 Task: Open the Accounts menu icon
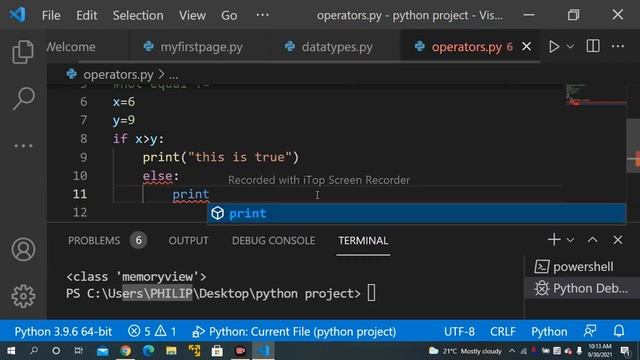pyautogui.click(x=23, y=249)
